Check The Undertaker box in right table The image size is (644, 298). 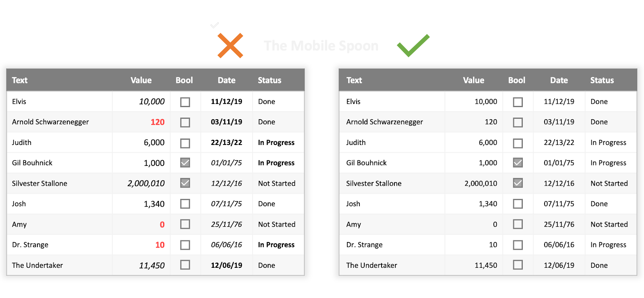pyautogui.click(x=518, y=265)
